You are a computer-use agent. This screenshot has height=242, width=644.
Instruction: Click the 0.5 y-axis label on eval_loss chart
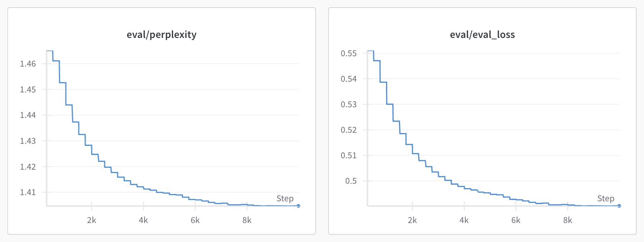point(351,181)
